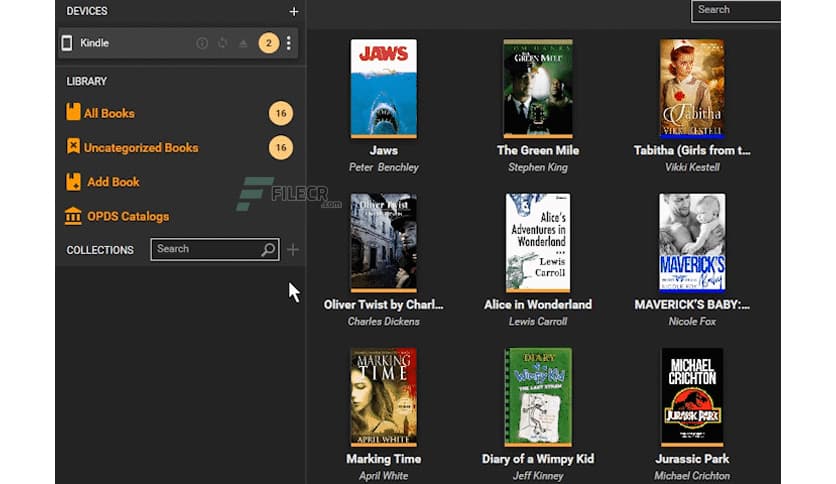Select the Kindle device icon
Viewport: 836px width, 484px height.
(x=67, y=43)
